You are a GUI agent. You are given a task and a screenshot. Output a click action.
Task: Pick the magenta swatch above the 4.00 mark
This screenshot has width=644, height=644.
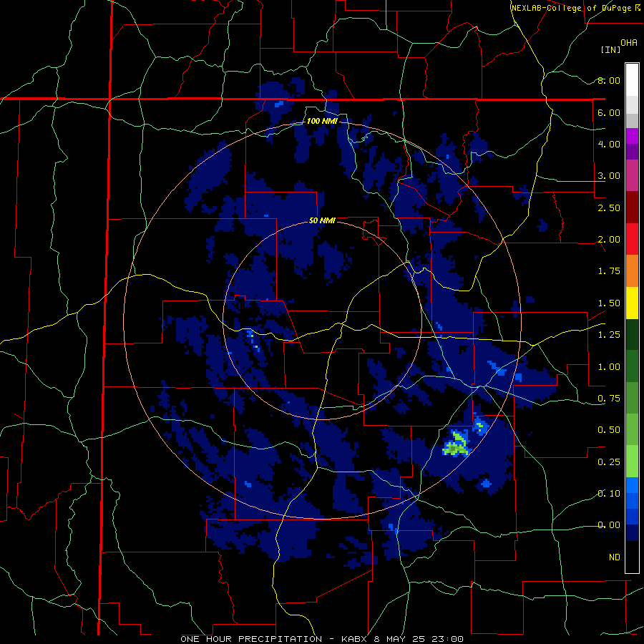[632, 136]
